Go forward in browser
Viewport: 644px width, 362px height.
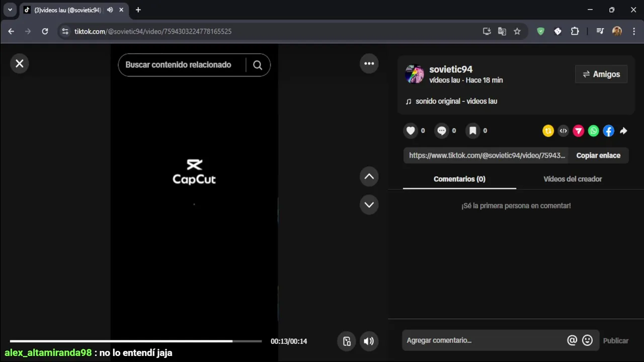[x=28, y=31]
